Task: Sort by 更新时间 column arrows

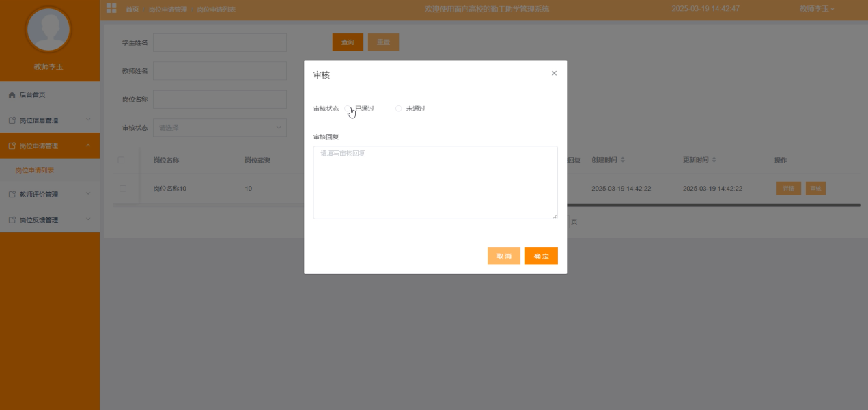Action: (x=714, y=160)
